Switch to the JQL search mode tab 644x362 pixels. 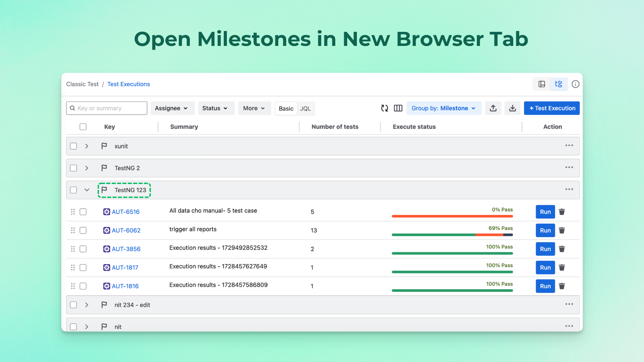[305, 108]
